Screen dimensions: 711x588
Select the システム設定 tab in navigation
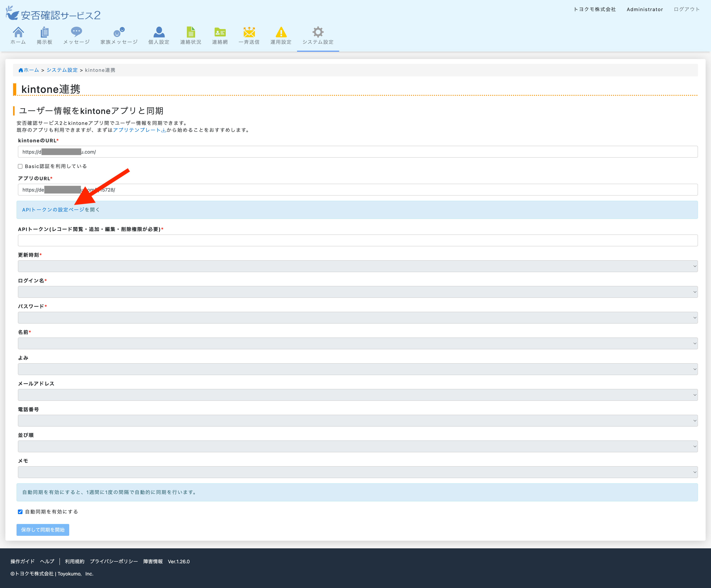(318, 36)
